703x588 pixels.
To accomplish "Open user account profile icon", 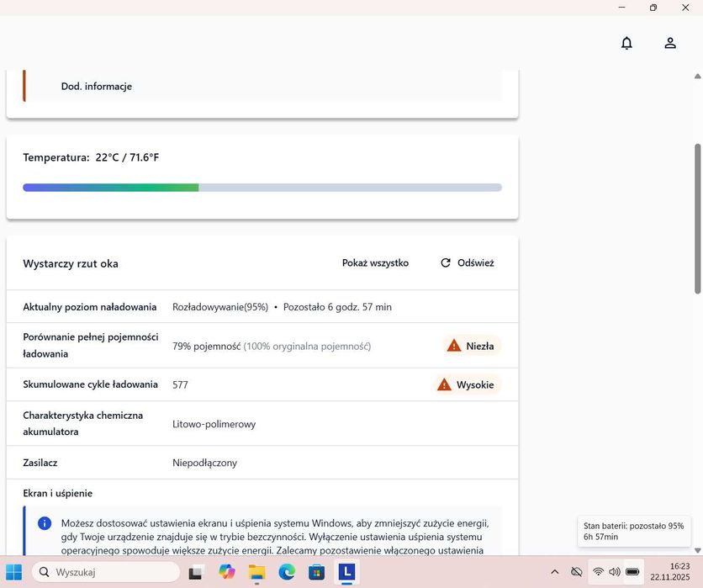I will [x=670, y=43].
